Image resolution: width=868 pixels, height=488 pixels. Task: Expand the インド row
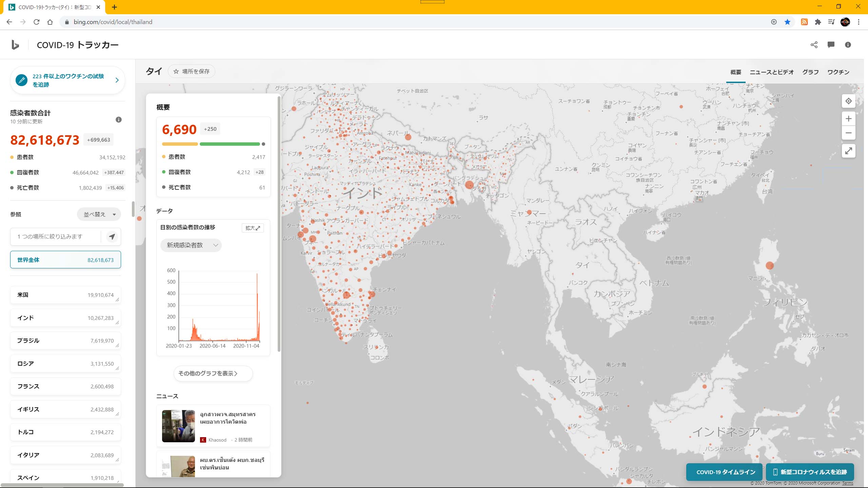117,323
